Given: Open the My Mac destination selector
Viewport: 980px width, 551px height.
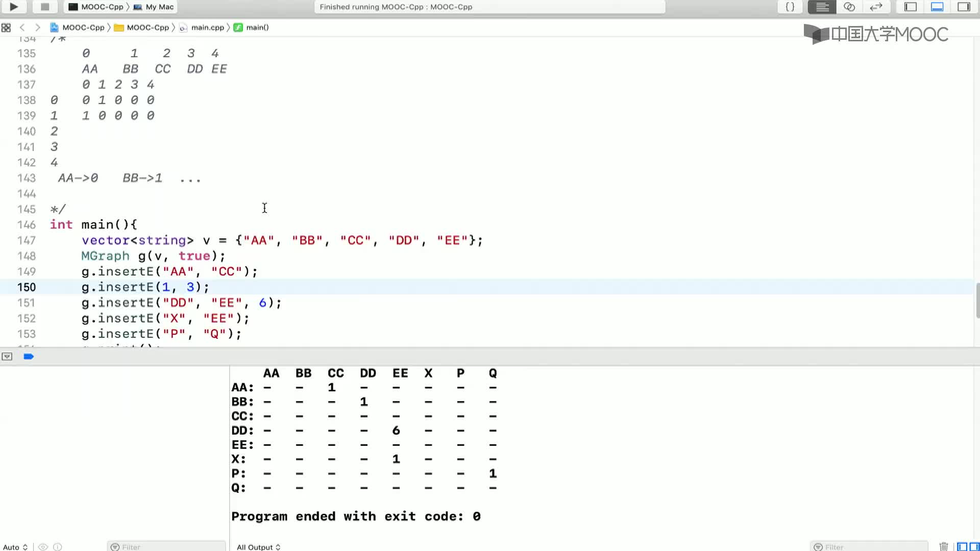Looking at the screenshot, I should 154,7.
